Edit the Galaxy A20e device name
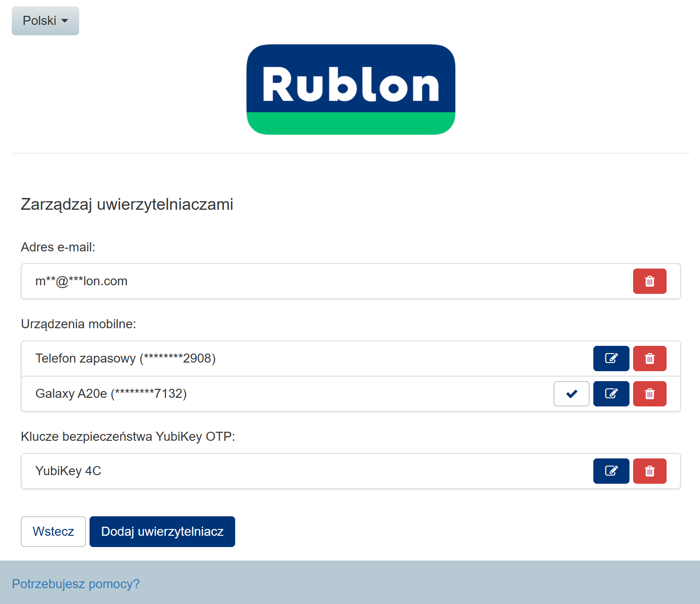 (x=611, y=394)
